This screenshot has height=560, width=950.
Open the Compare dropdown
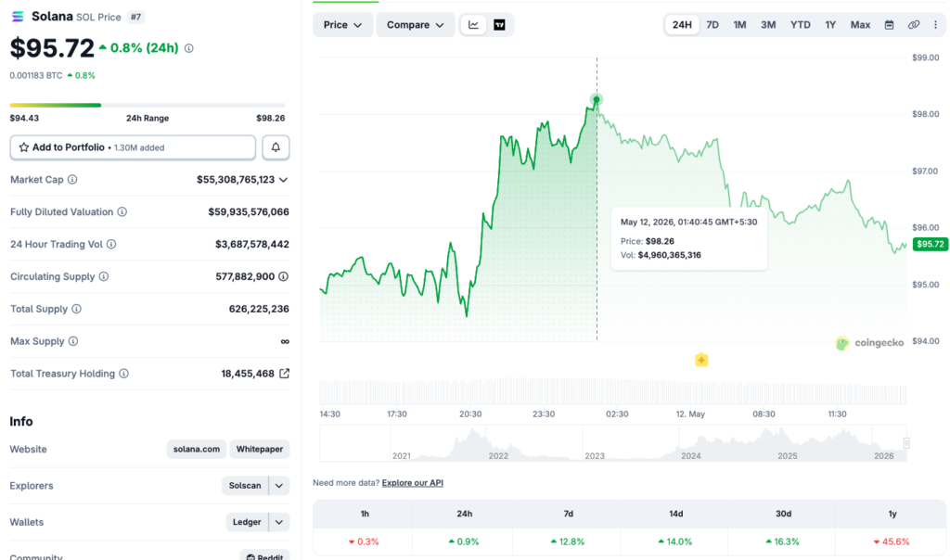(x=415, y=25)
